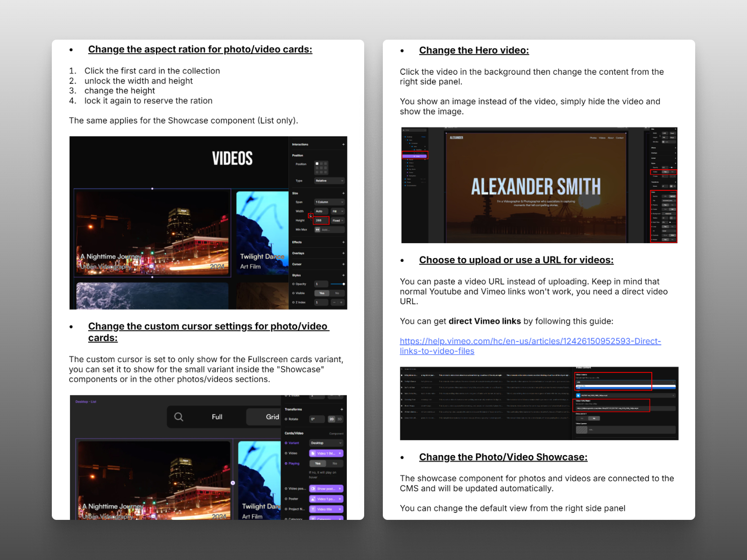Viewport: 747px width, 560px height.
Task: Click the Rotate variable circle icon
Action: coord(286,419)
